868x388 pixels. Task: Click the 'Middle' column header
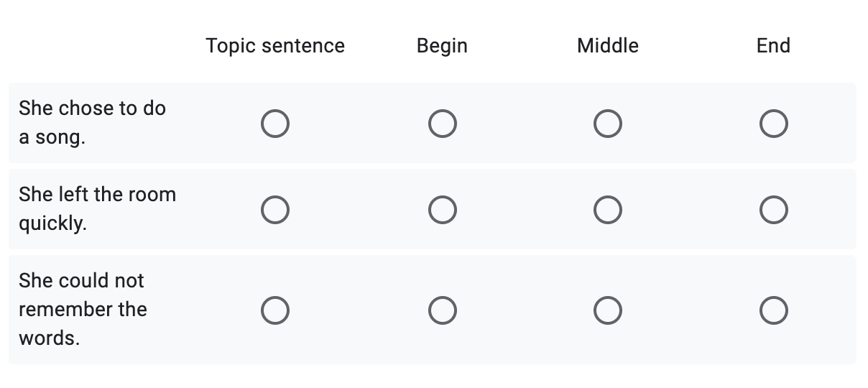click(x=608, y=46)
